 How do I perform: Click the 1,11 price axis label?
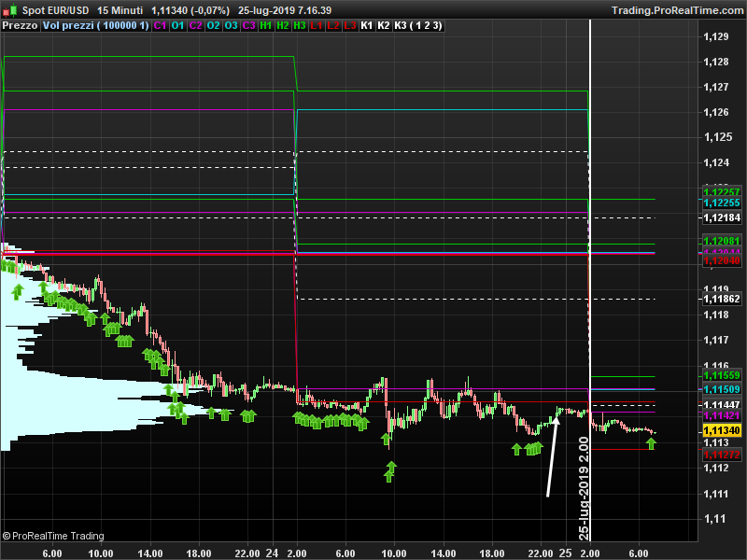[716, 519]
